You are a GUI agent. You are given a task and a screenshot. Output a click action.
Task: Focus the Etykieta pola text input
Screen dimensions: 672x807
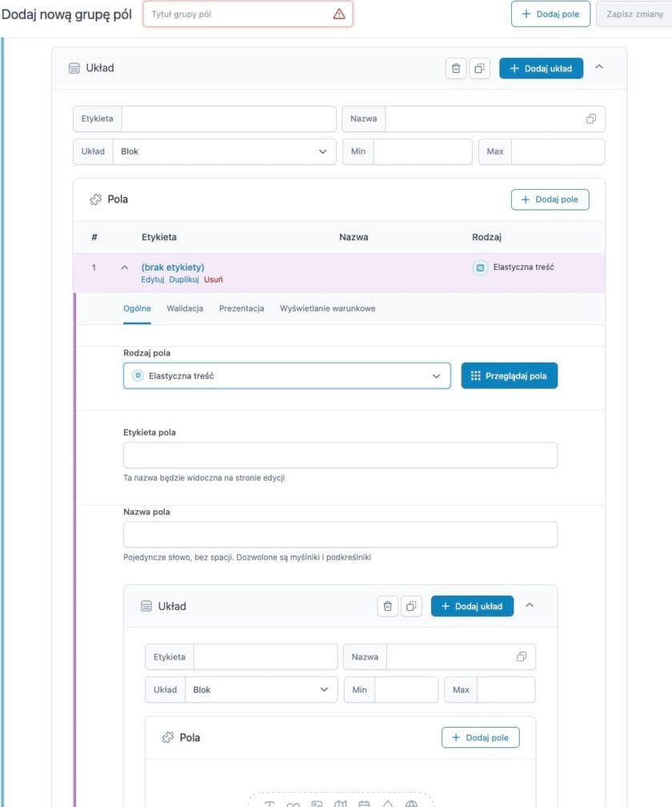click(340, 456)
